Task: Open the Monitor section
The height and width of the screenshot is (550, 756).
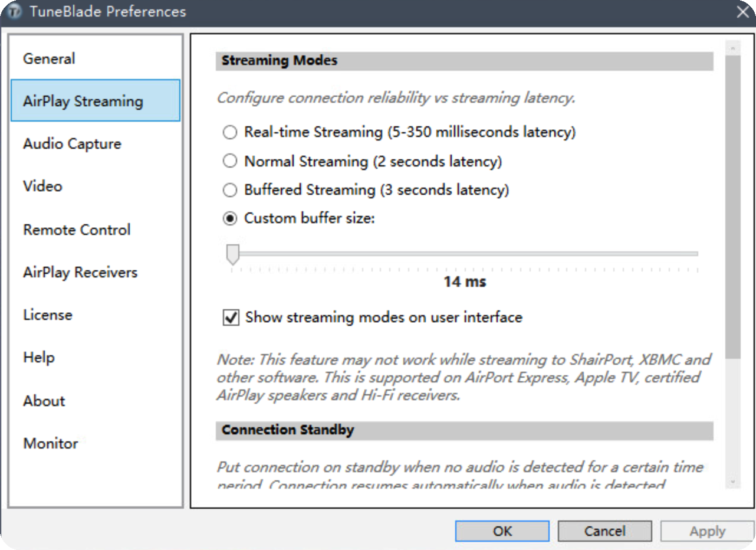Action: point(51,444)
